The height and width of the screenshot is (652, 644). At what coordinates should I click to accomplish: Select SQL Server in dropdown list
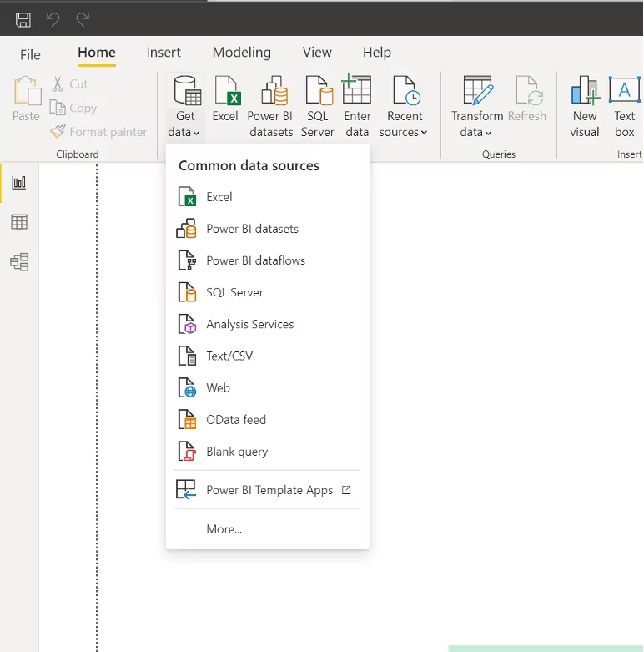[x=267, y=292]
